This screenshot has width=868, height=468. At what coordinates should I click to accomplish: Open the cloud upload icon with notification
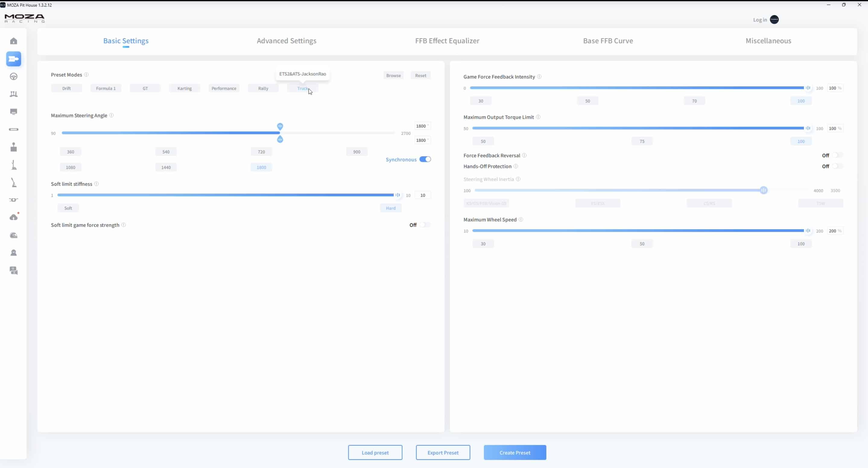pos(14,217)
